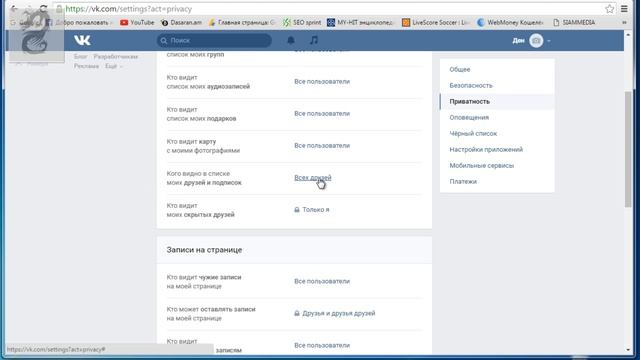Screen dimensions: 640x360
Task: Open the Dasaran.am bookmark
Action: coord(181,22)
